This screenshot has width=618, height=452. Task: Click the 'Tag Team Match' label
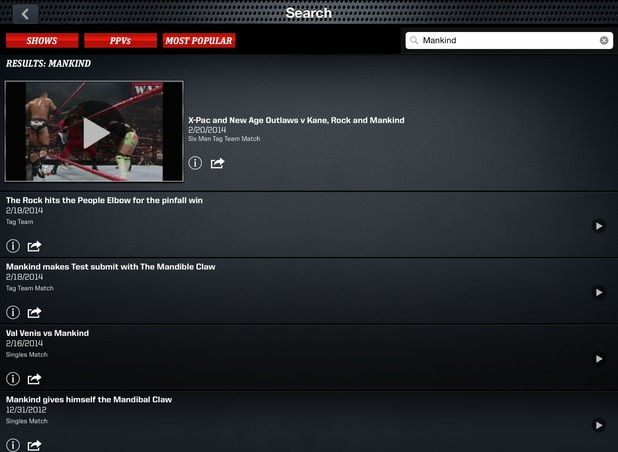click(30, 288)
